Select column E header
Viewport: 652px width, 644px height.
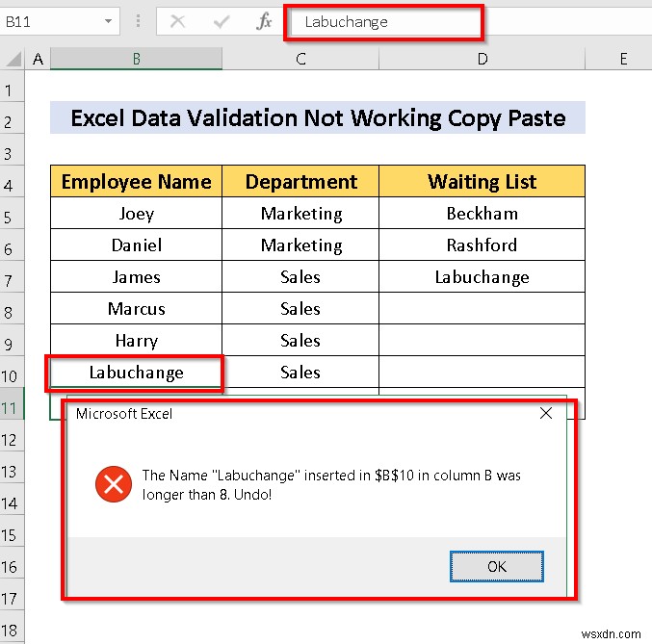pyautogui.click(x=623, y=59)
